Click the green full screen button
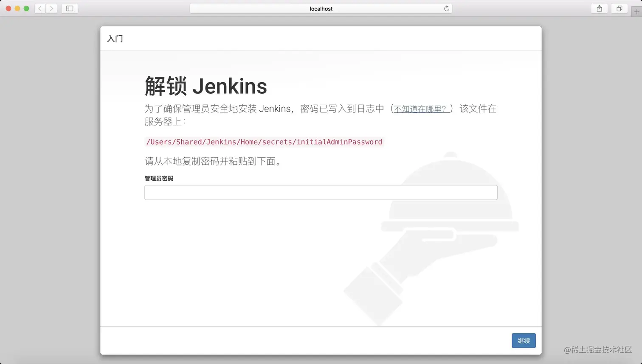The width and height of the screenshot is (642, 364). 26,8
